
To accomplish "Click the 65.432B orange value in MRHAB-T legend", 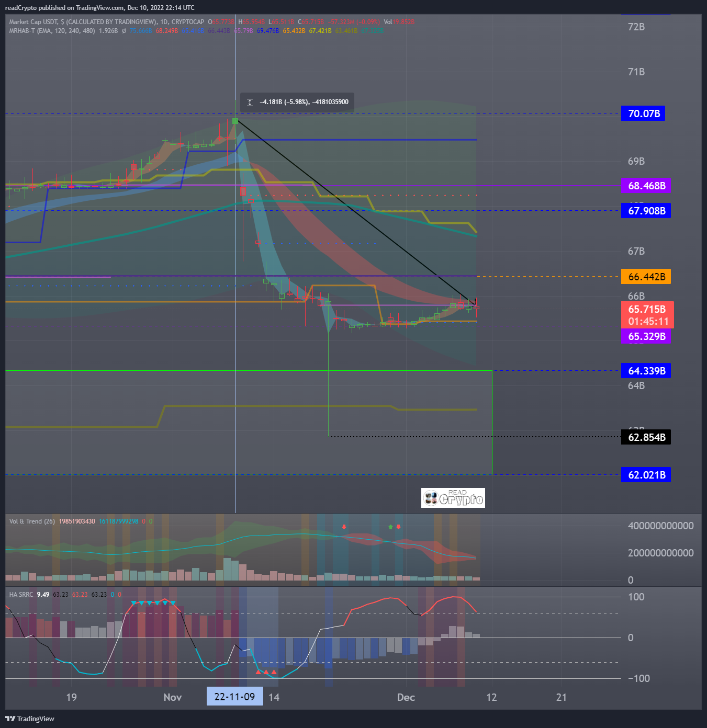I will [294, 31].
